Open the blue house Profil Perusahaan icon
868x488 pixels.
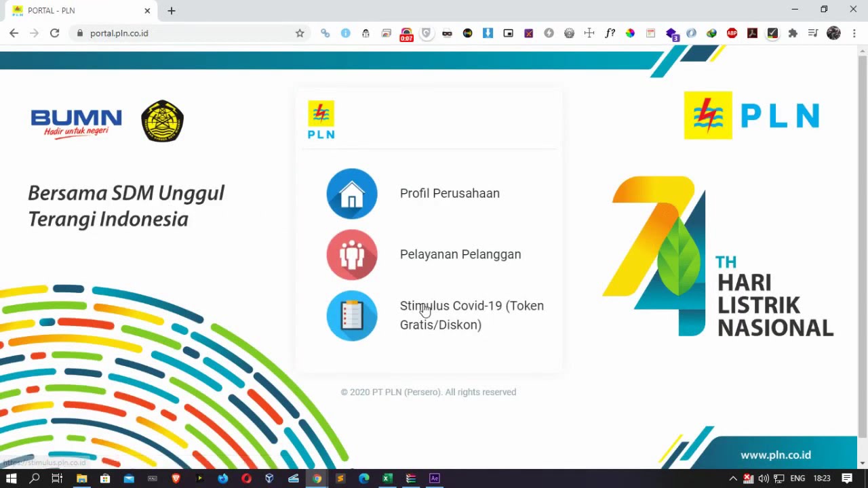pos(352,194)
